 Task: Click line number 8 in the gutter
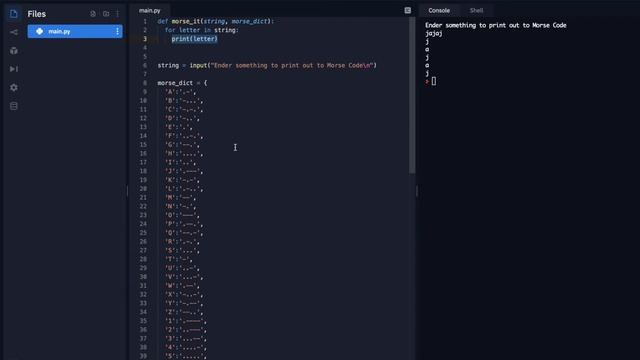(x=145, y=83)
